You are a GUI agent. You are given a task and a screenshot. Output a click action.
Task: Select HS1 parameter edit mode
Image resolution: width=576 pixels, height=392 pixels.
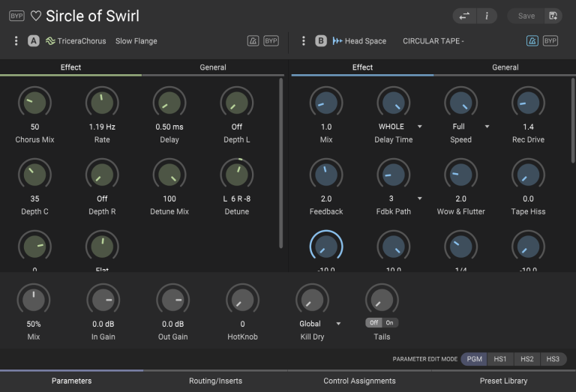click(500, 359)
